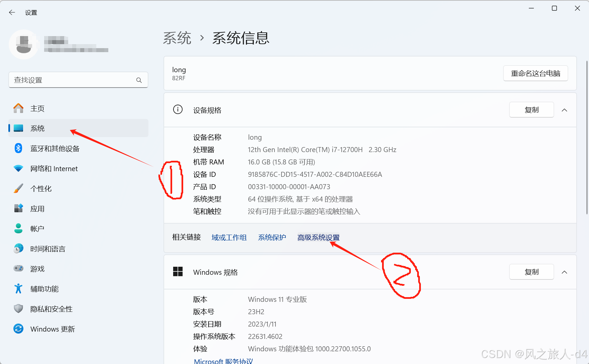Collapse the 设备规格 section chevron
The image size is (589, 364).
[x=565, y=110]
